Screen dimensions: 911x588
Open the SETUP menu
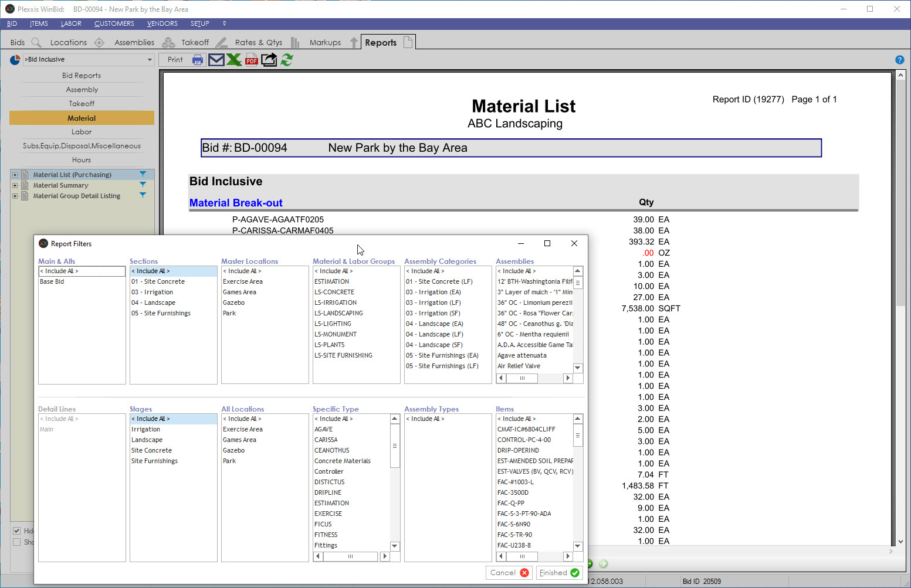(199, 23)
